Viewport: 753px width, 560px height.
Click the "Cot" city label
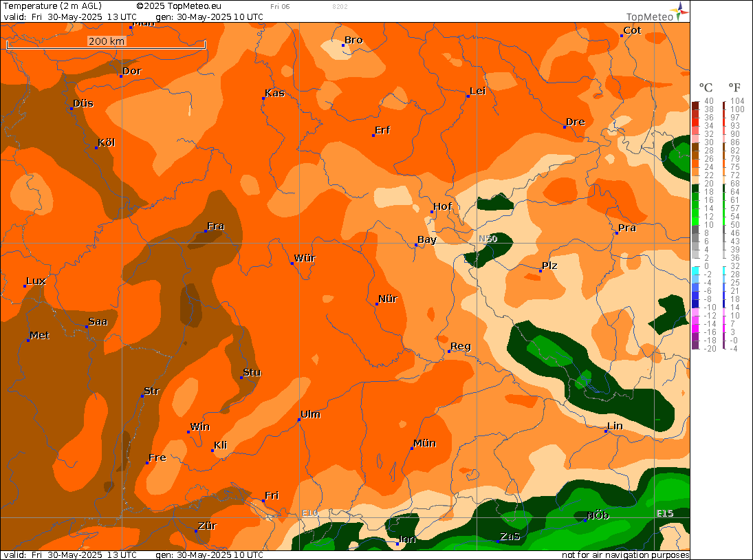[632, 30]
